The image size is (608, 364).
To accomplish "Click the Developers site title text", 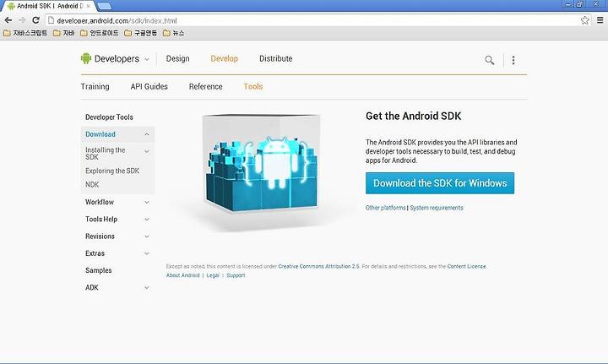I will tap(117, 58).
